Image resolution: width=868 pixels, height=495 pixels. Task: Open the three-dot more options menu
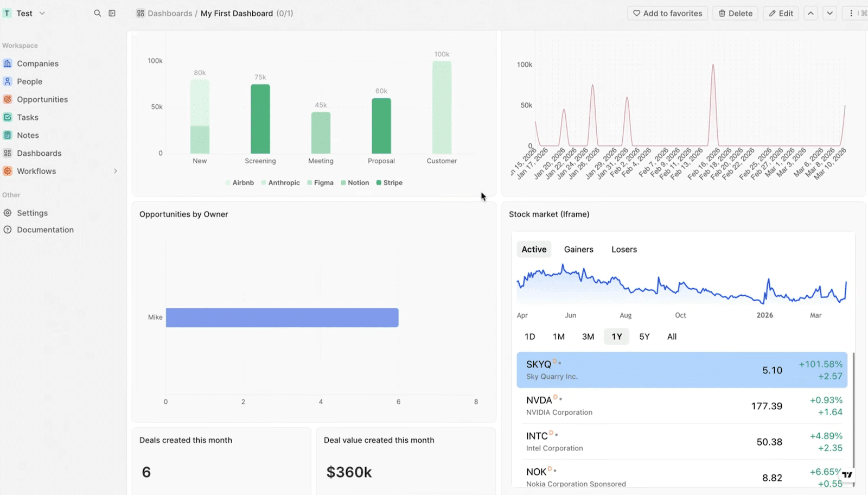851,13
